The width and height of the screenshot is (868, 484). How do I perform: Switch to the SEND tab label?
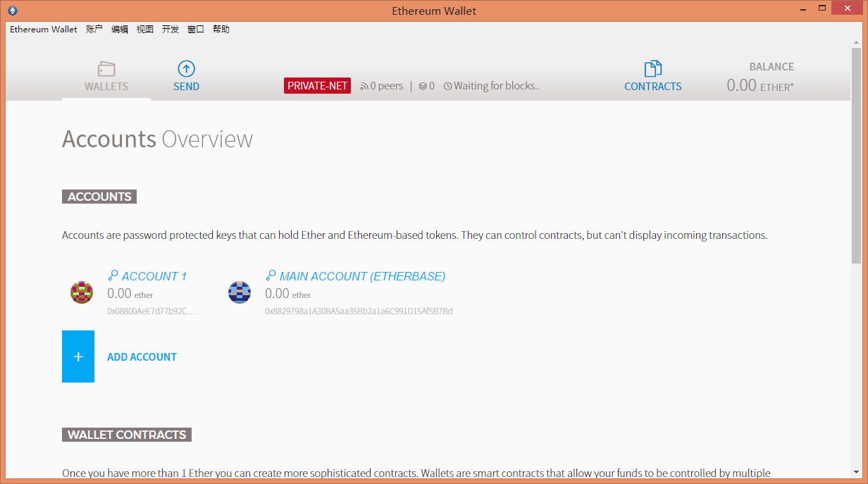click(187, 87)
